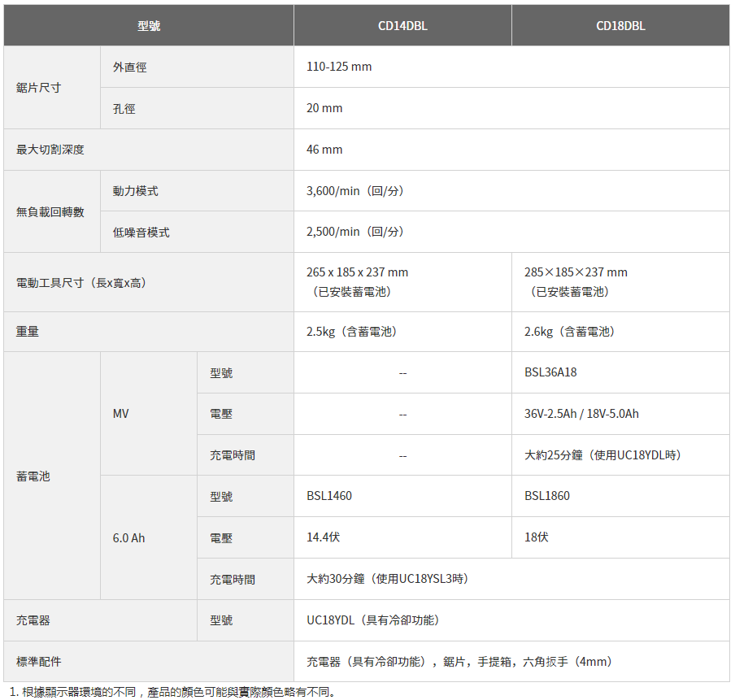The image size is (735, 700).
Task: Click the 標準配件 row label
Action: coord(38,662)
